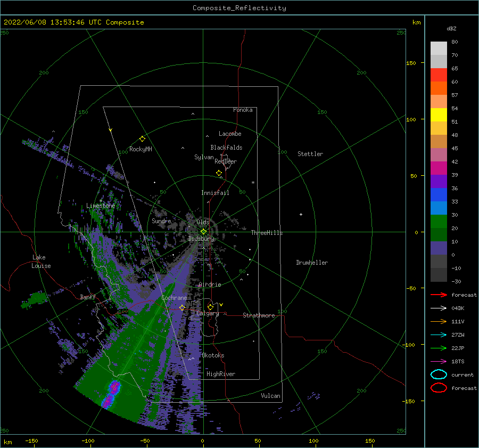Click the RockyMH label
This screenshot has height=448, width=479.
[141, 149]
